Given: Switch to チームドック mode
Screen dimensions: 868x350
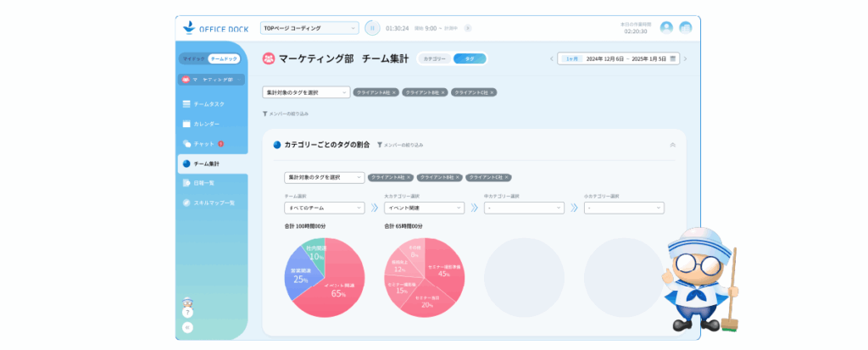Looking at the screenshot, I should tap(224, 58).
